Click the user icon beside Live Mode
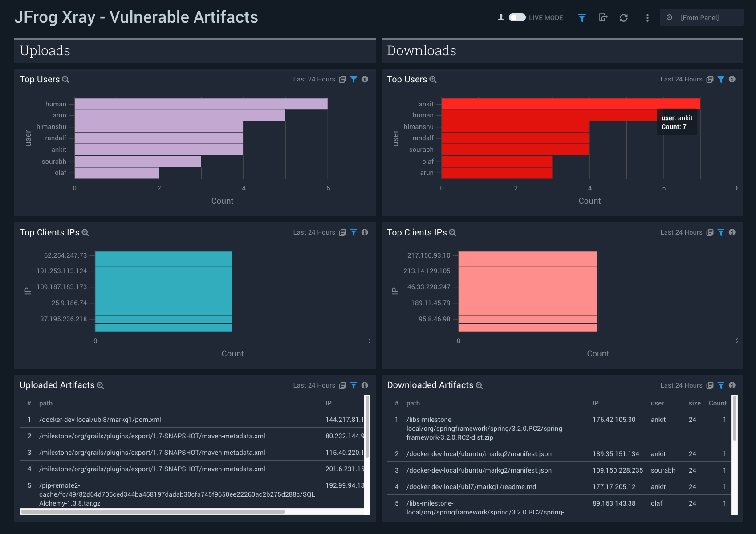756x534 pixels. (501, 17)
